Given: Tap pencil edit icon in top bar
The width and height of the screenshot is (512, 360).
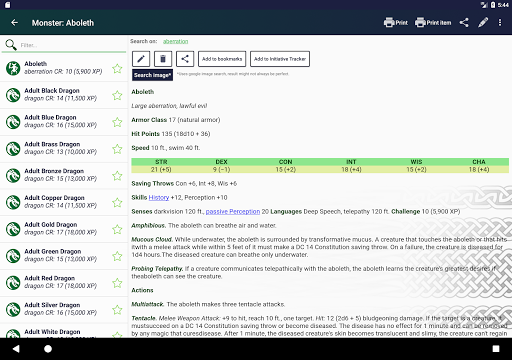Looking at the screenshot, I should pos(483,23).
